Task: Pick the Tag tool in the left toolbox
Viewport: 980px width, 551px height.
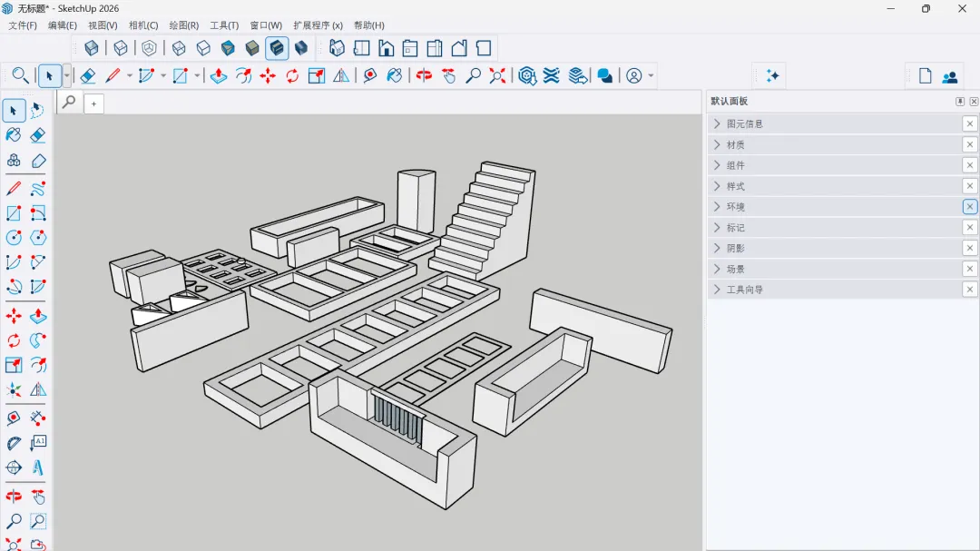Action: [37, 161]
